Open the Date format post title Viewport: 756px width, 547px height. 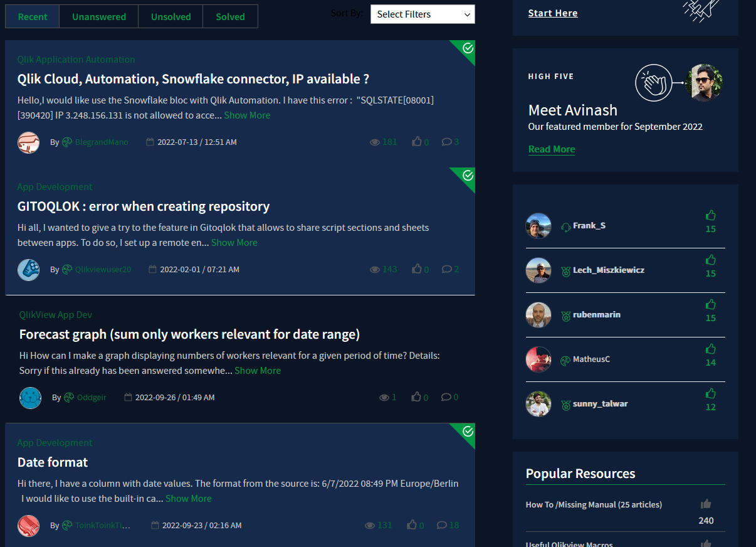click(x=53, y=462)
